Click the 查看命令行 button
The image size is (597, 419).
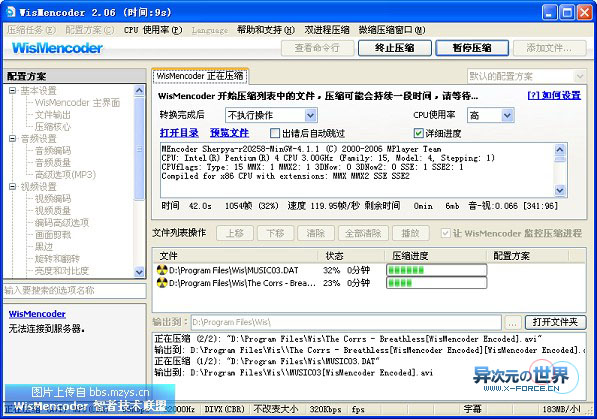point(317,48)
